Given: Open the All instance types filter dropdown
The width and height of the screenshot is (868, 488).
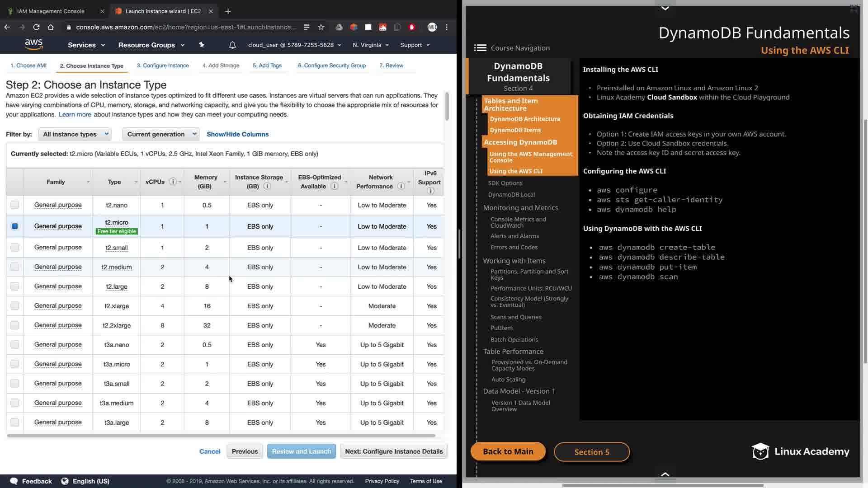Looking at the screenshot, I should [x=75, y=134].
